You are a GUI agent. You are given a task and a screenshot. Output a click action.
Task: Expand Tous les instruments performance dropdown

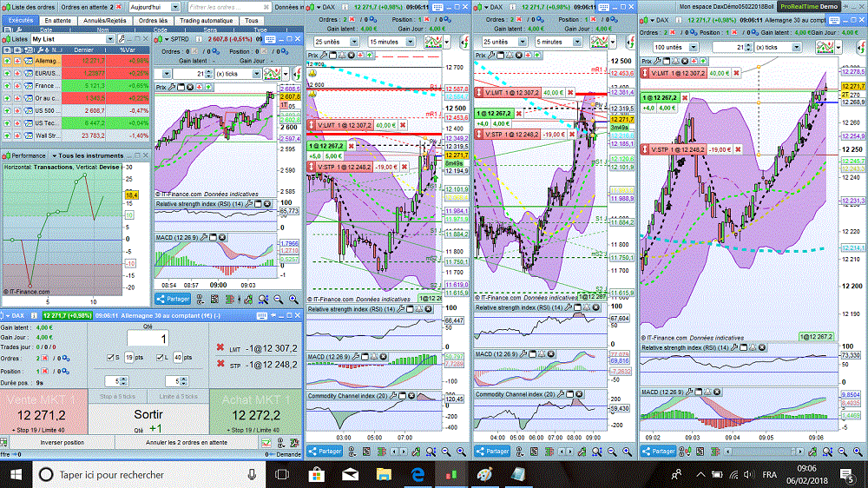click(x=87, y=155)
